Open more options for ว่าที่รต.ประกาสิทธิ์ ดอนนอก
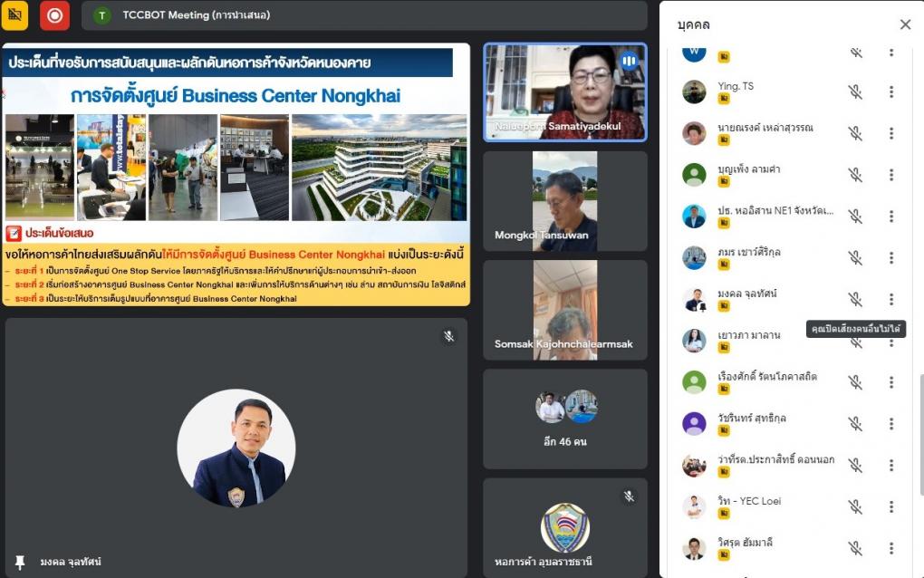The width and height of the screenshot is (924, 578). 891,466
